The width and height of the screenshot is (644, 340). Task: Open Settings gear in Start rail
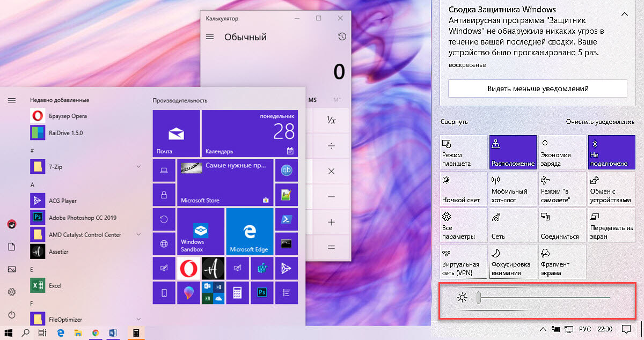click(x=11, y=292)
